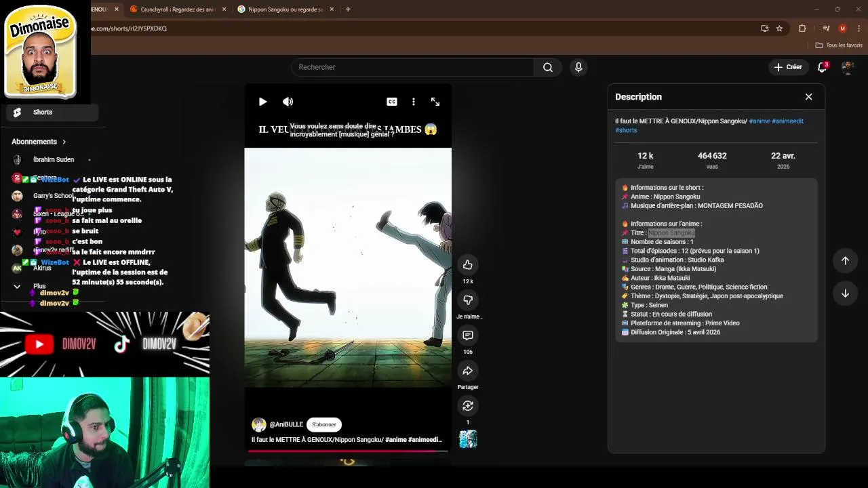Play the Shorts video

(263, 102)
